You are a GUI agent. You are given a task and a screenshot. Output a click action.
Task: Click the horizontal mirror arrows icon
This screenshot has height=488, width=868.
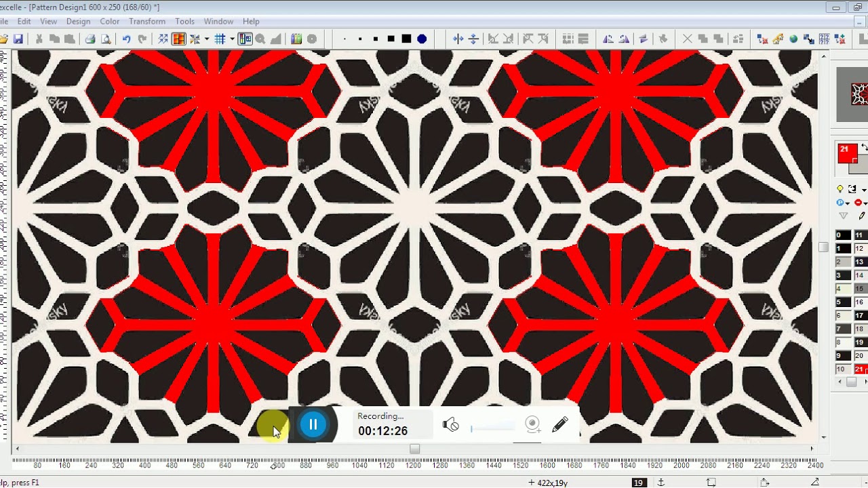pos(458,39)
